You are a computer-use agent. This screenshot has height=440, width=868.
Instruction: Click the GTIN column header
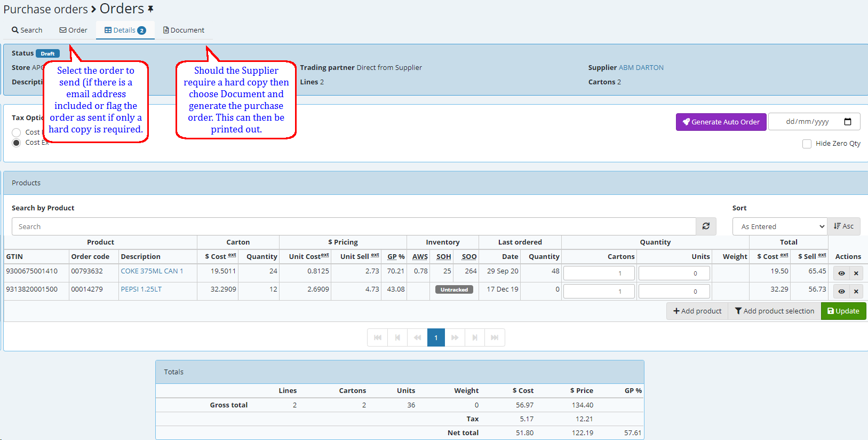click(14, 257)
